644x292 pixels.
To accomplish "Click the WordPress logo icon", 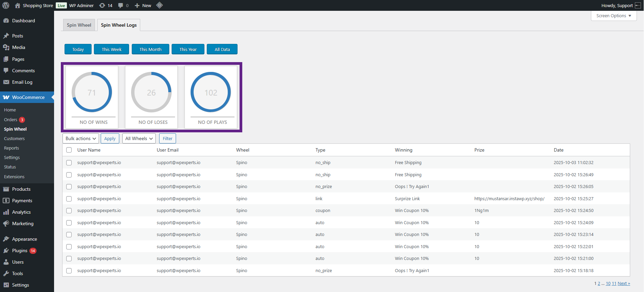I will (6, 5).
